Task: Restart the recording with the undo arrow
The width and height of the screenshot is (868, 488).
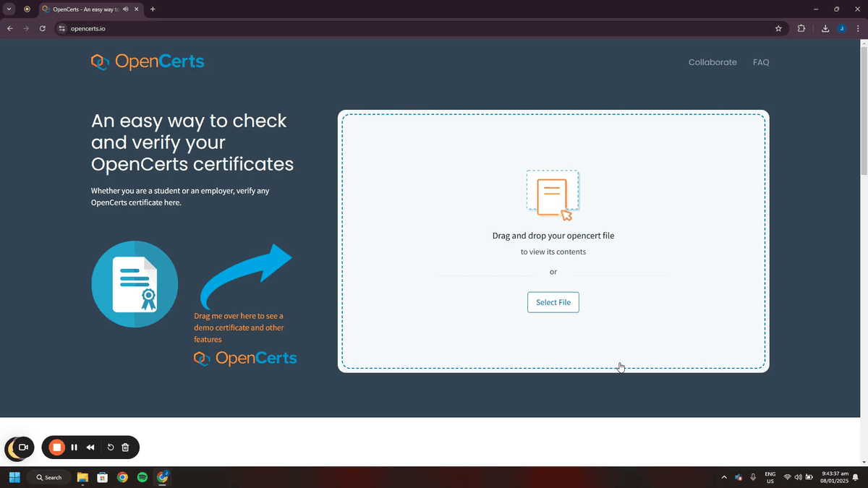Action: (x=111, y=448)
